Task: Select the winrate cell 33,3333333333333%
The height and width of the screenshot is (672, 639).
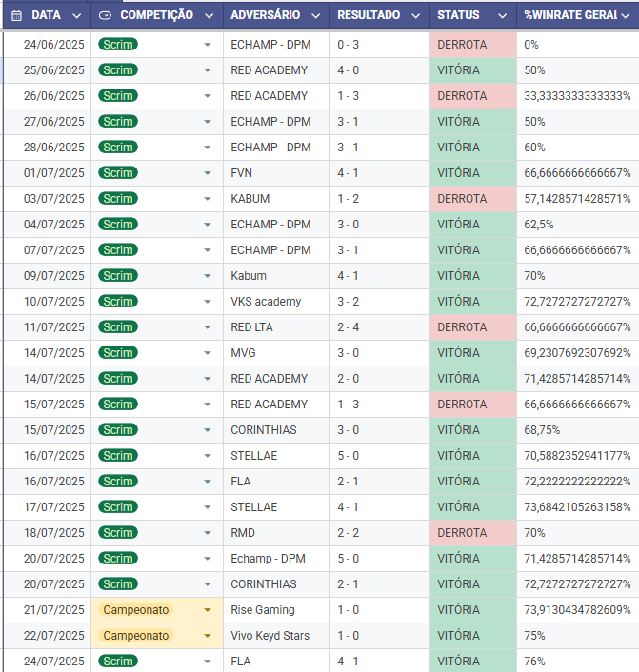Action: click(578, 96)
